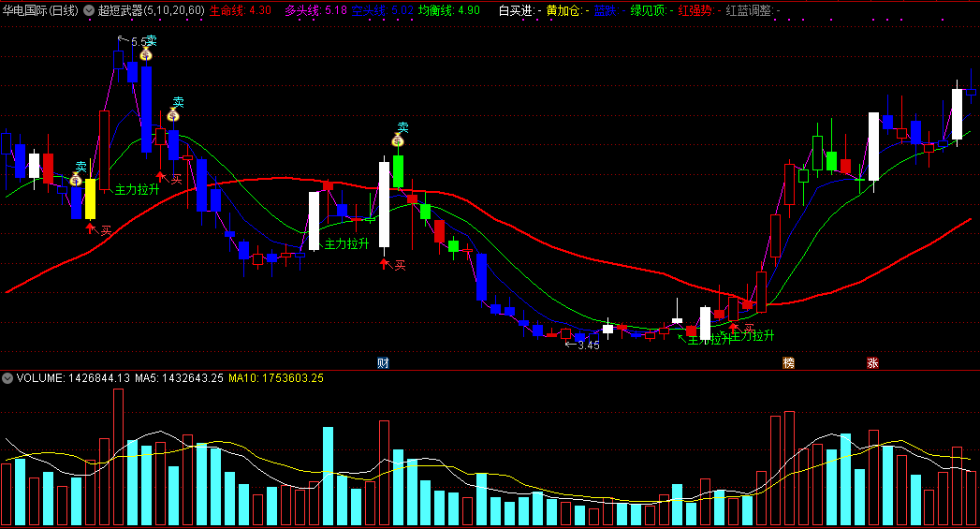The height and width of the screenshot is (529, 980).
Task: Click the 张 marker icon on the time axis
Action: tap(872, 362)
